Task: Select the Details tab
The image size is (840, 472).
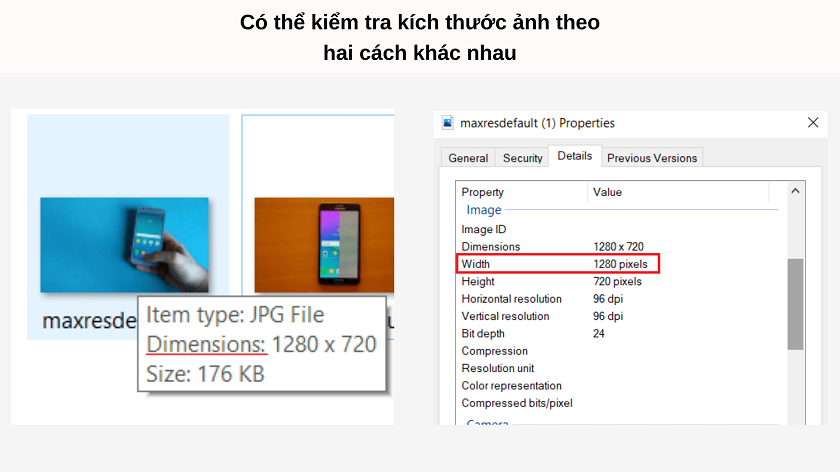Action: coord(574,156)
